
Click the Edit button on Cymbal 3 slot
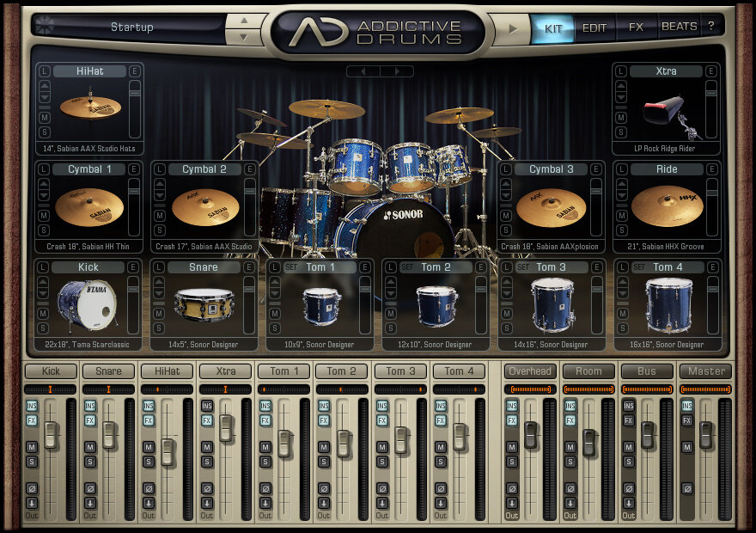click(596, 169)
